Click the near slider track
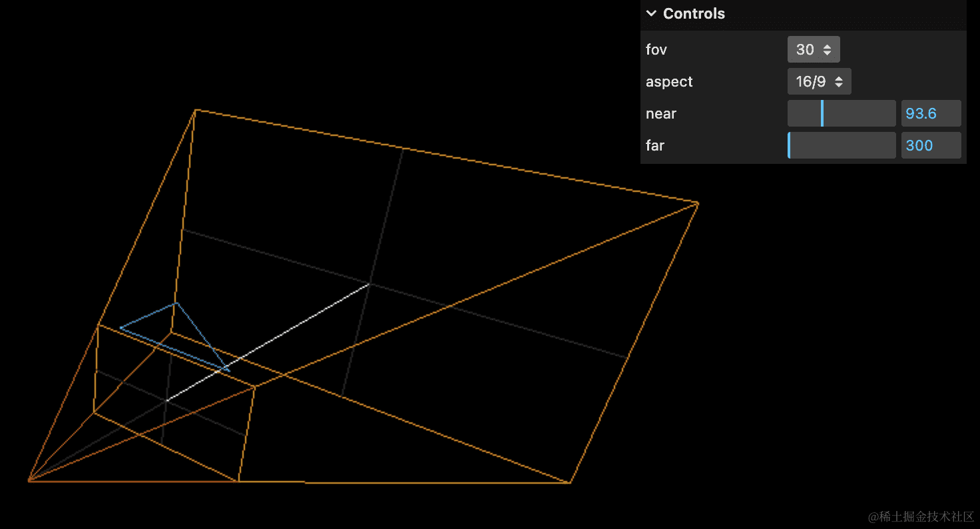The height and width of the screenshot is (529, 980). click(859, 113)
